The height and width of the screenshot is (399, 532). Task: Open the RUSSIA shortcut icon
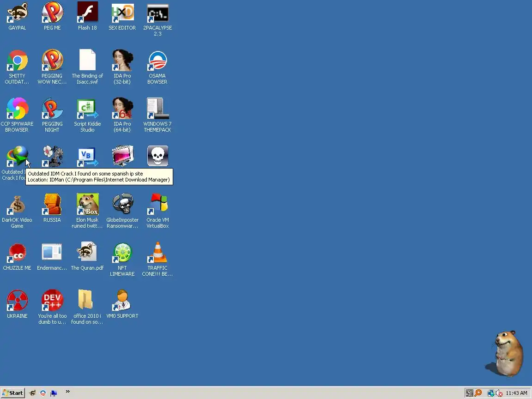pyautogui.click(x=52, y=204)
